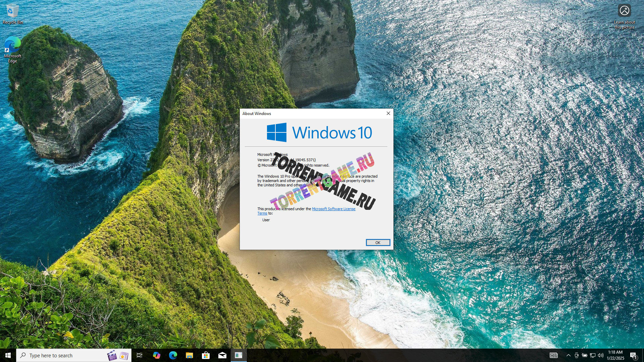The height and width of the screenshot is (362, 644).
Task: Select the About Windows taskbar item
Action: [238, 355]
